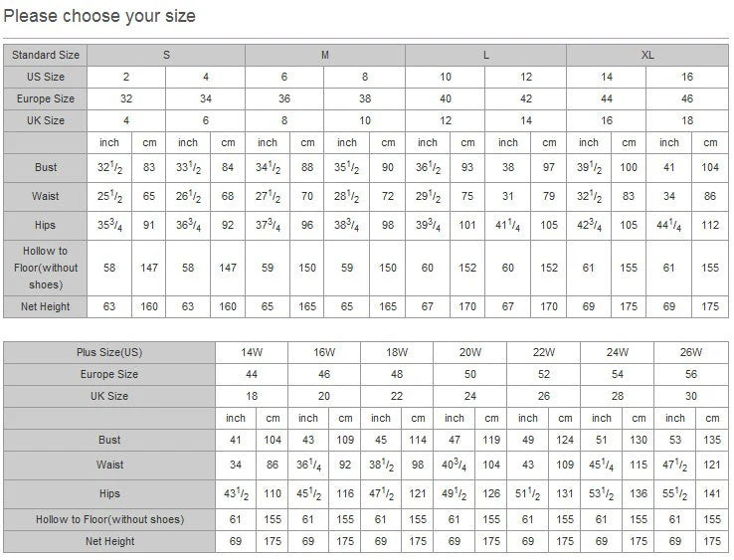Choose the S standard size column header
Screen dimensions: 734x560
click(166, 55)
